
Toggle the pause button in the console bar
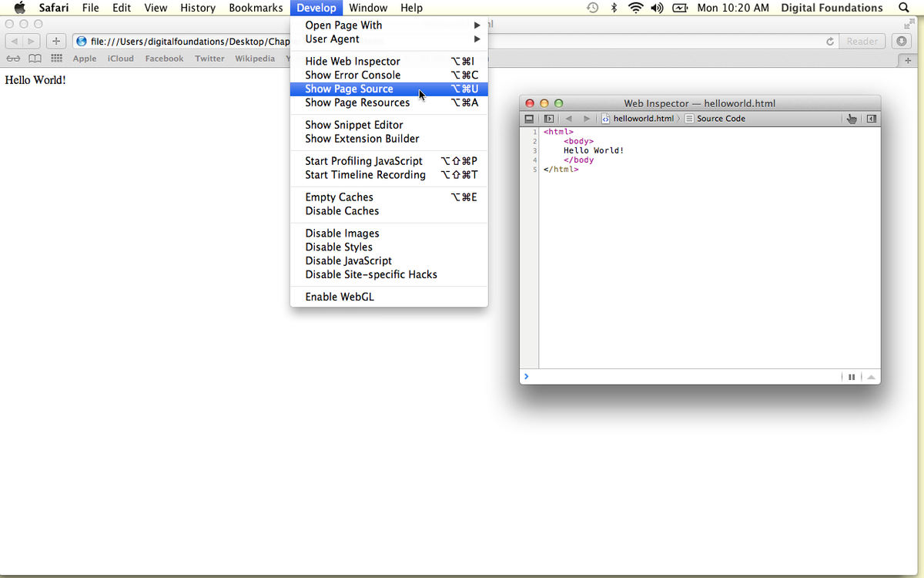point(852,377)
